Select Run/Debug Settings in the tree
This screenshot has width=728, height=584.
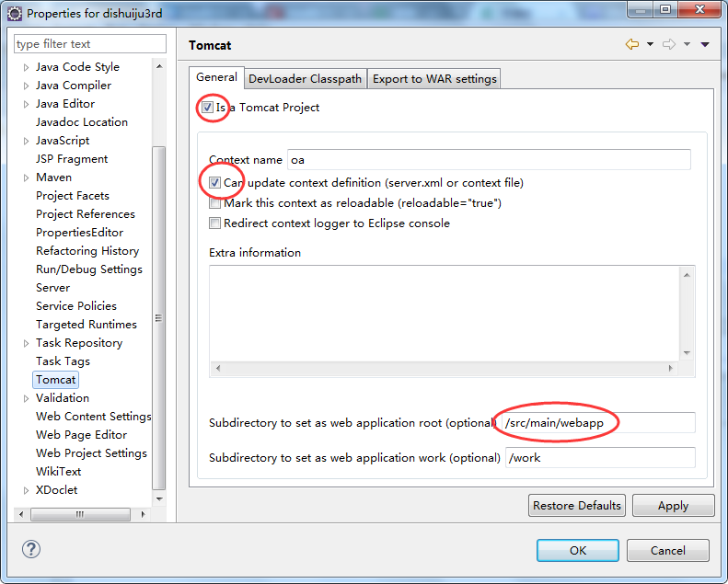89,269
